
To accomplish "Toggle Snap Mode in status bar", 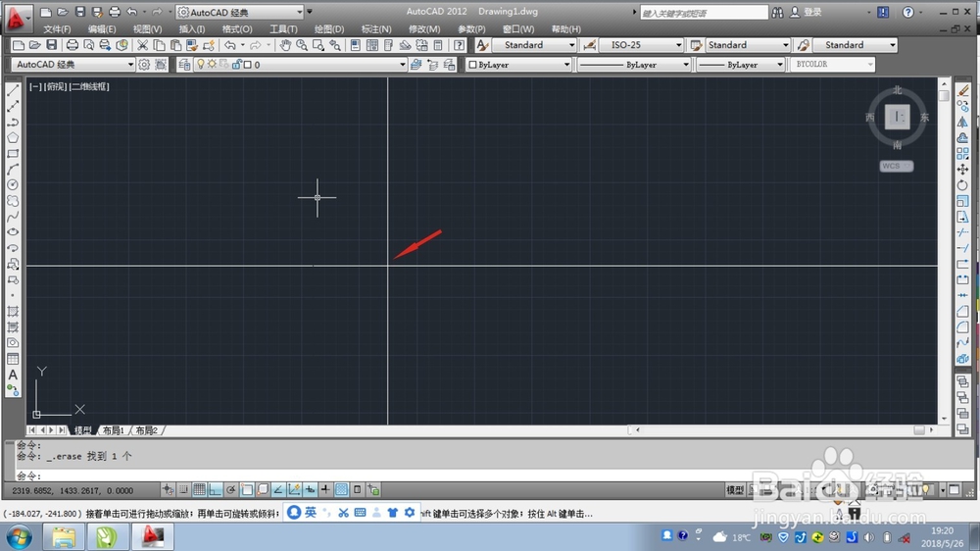I will (x=183, y=489).
